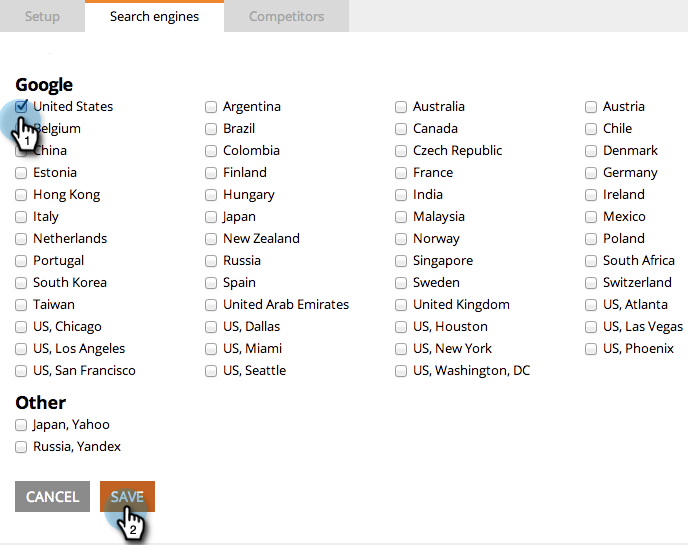Select the Japan, Yahoo checkbox
The width and height of the screenshot is (688, 545).
coord(21,425)
